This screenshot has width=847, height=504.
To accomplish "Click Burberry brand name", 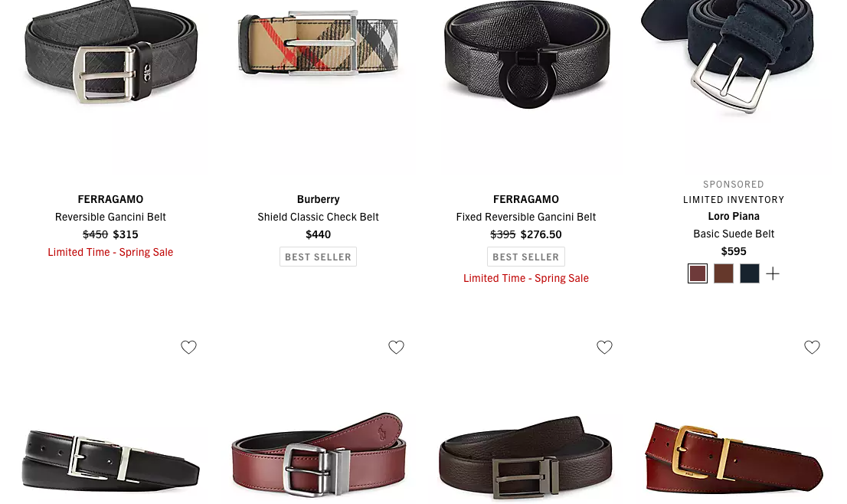I will click(x=318, y=199).
